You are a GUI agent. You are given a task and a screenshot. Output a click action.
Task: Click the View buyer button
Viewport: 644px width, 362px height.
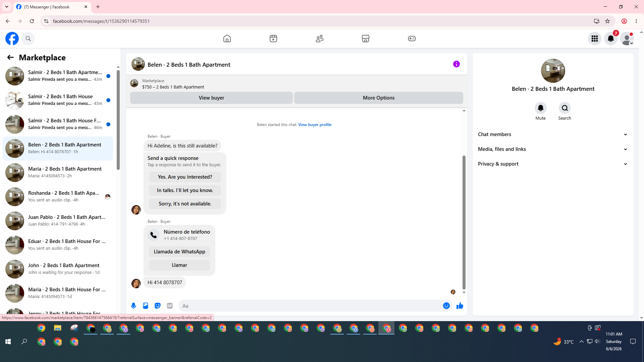tap(211, 98)
